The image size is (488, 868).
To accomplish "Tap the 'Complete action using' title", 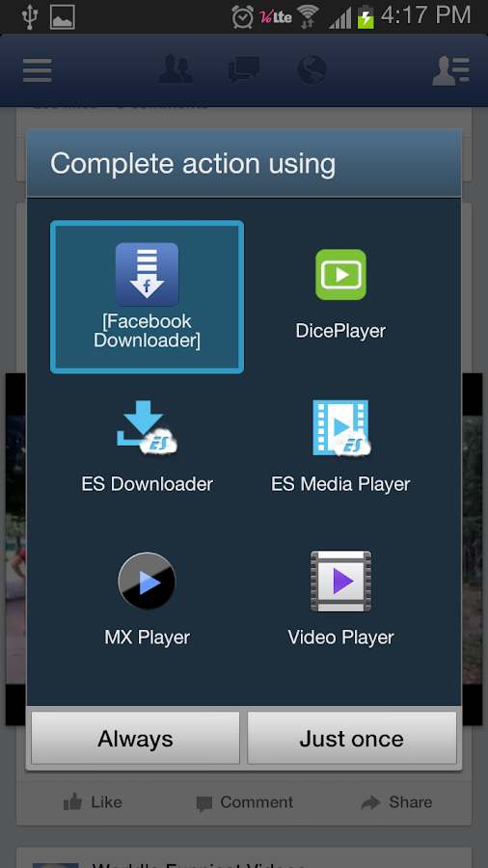I will click(x=193, y=164).
